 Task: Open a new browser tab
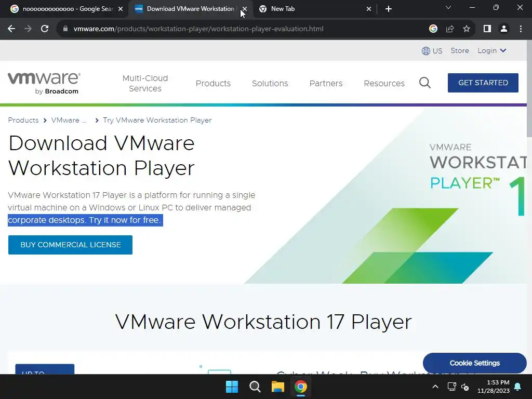click(x=389, y=9)
